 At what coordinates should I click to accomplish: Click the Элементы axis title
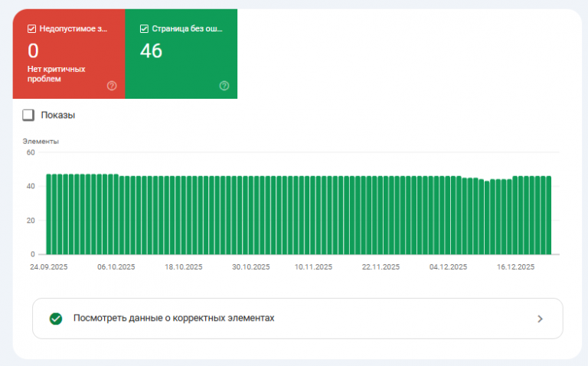pyautogui.click(x=41, y=142)
